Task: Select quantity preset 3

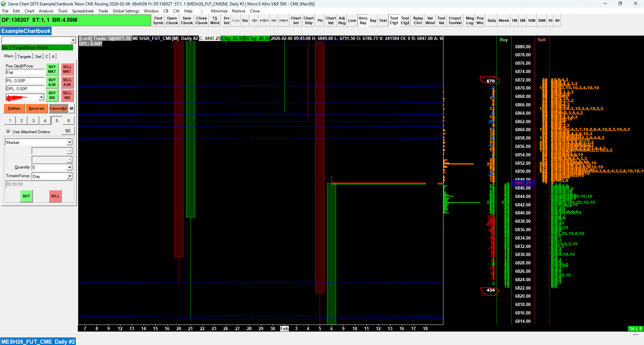Action: pos(33,120)
